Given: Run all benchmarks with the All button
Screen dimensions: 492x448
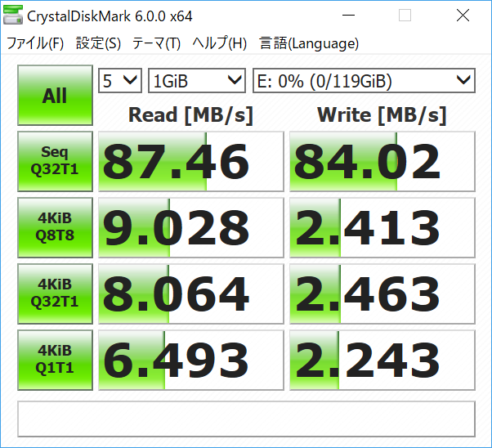Looking at the screenshot, I should (x=55, y=96).
